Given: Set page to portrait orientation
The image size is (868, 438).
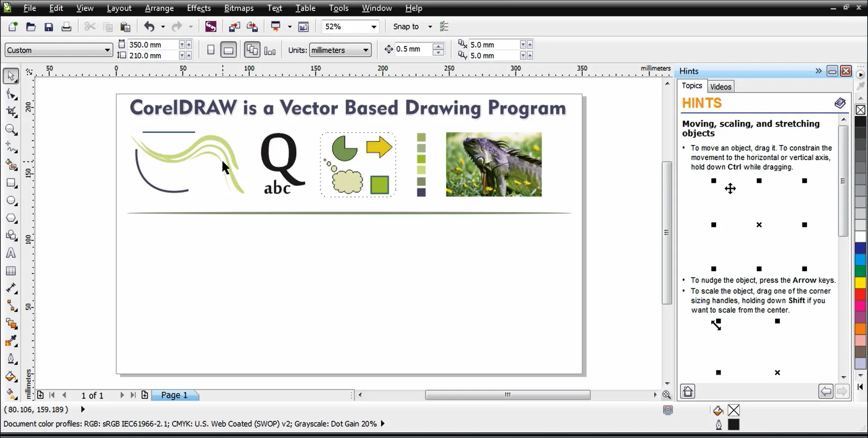Looking at the screenshot, I should pyautogui.click(x=211, y=50).
